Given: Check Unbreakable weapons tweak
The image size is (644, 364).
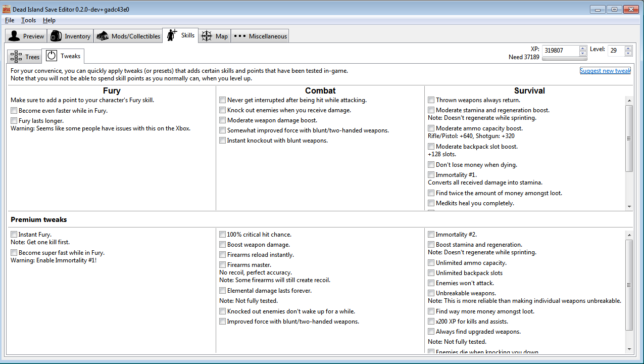Looking at the screenshot, I should 431,293.
